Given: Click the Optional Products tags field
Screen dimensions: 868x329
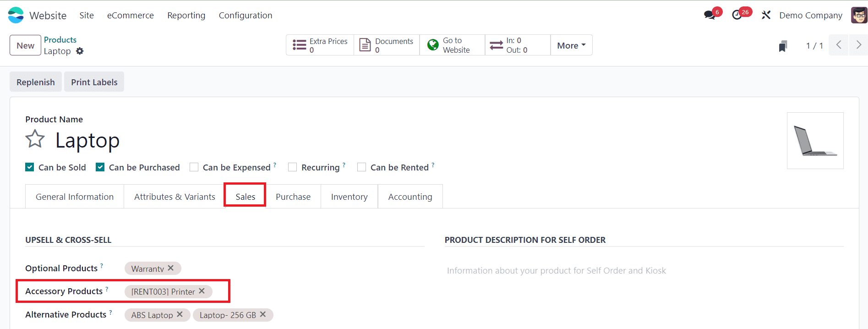Looking at the screenshot, I should (x=274, y=269).
